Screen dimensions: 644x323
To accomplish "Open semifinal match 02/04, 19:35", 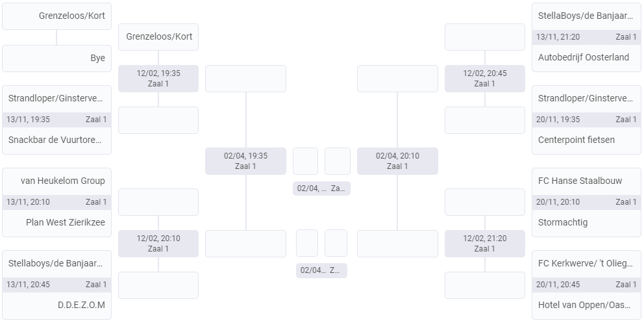I will [245, 161].
